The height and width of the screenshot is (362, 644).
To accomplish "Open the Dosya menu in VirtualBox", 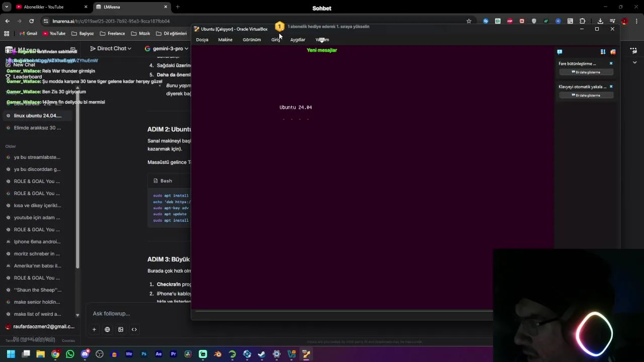I will 202,40.
